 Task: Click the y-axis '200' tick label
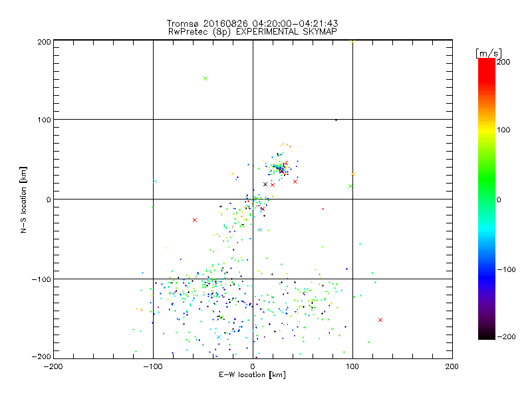(45, 42)
